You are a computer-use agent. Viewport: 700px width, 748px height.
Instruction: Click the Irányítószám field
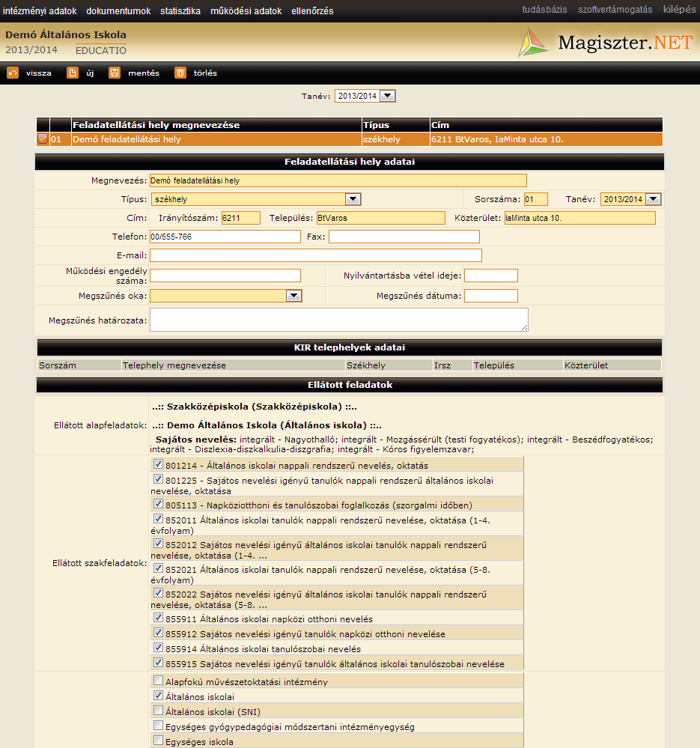click(x=241, y=218)
